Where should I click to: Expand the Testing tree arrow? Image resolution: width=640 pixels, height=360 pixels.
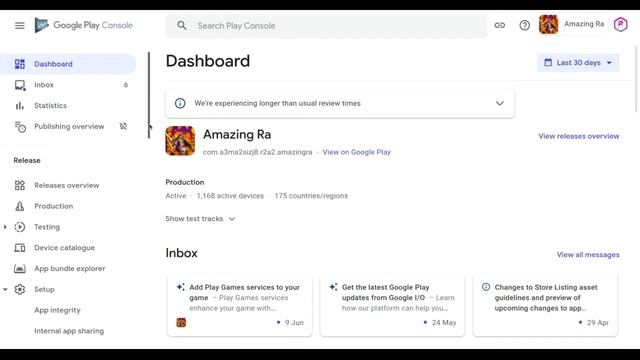click(5, 227)
